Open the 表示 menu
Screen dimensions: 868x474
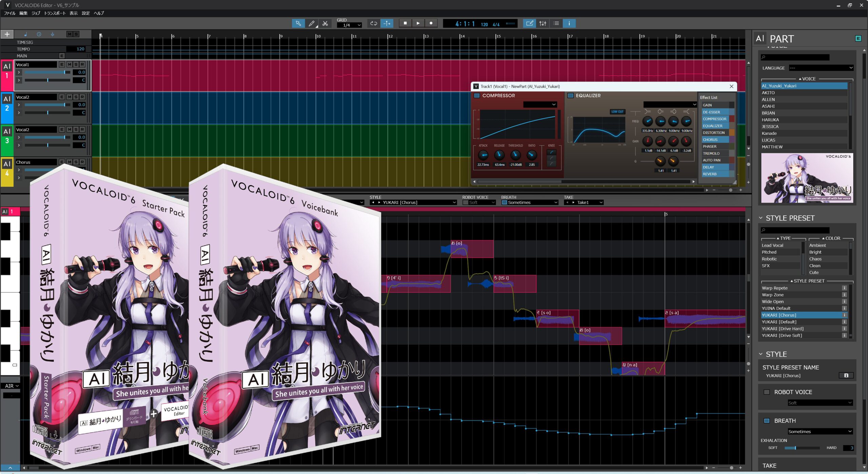(x=74, y=13)
